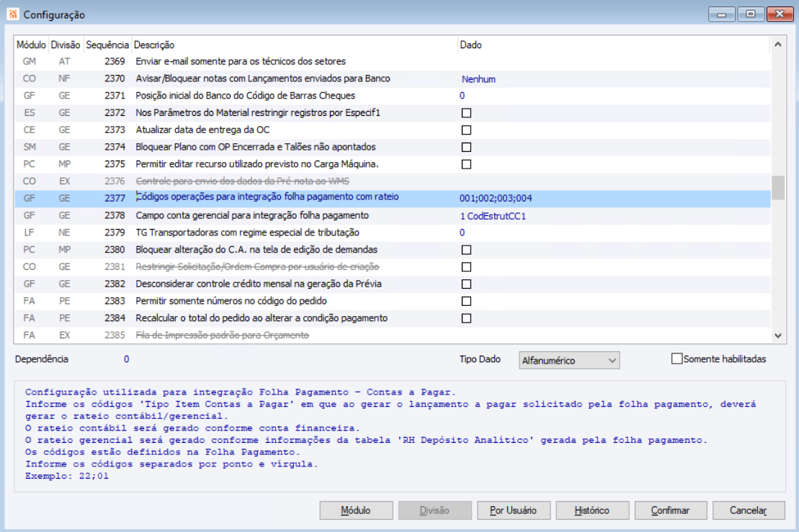Viewport: 799px width, 532px height.
Task: Click the Configuração app icon in title bar
Action: [x=13, y=14]
